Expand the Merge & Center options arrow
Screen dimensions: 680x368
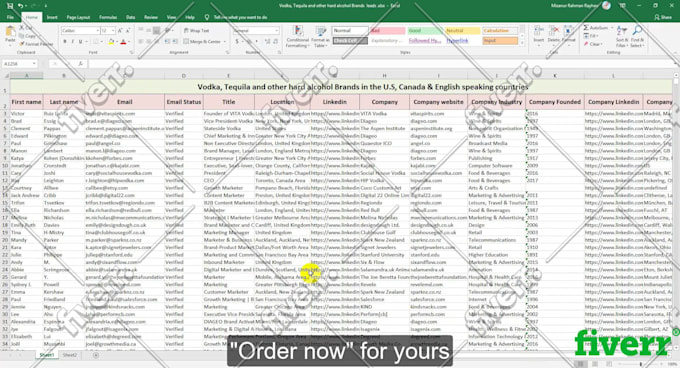click(x=225, y=42)
